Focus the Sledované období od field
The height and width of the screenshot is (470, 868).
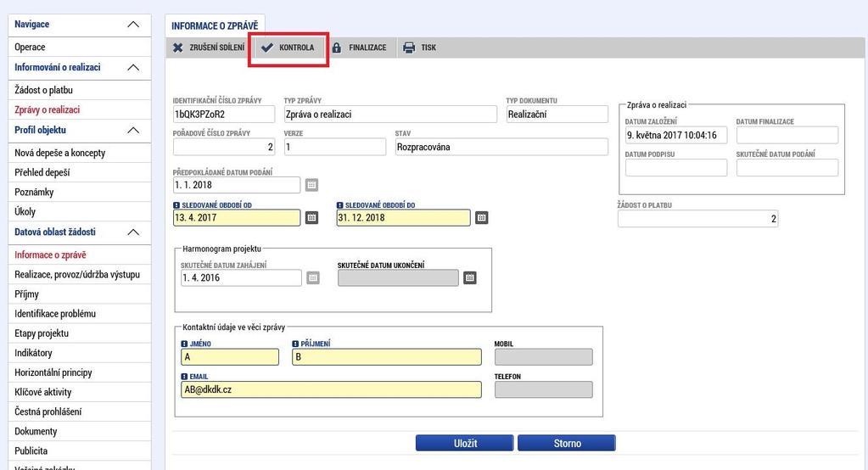(237, 217)
